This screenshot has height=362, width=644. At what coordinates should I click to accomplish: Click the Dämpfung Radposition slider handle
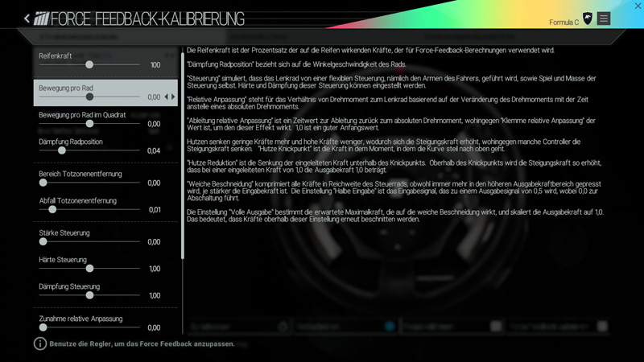[x=62, y=150]
